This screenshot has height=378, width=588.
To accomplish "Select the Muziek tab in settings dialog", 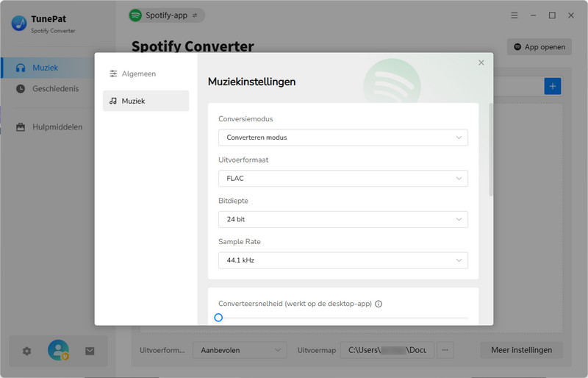I will click(146, 101).
